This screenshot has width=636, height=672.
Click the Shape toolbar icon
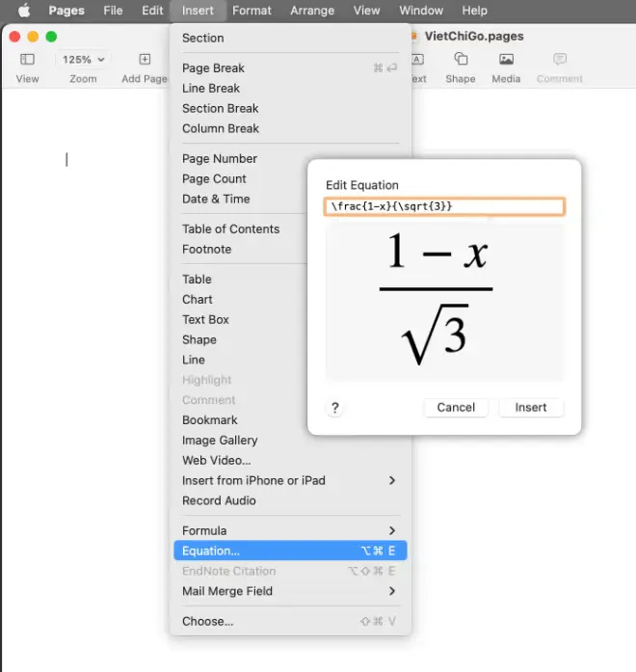tap(461, 60)
